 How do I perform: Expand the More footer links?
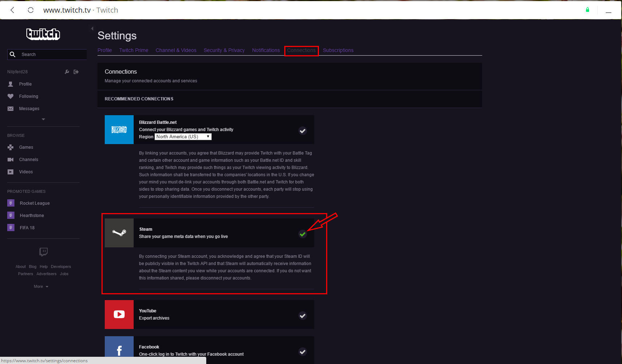[x=41, y=287]
